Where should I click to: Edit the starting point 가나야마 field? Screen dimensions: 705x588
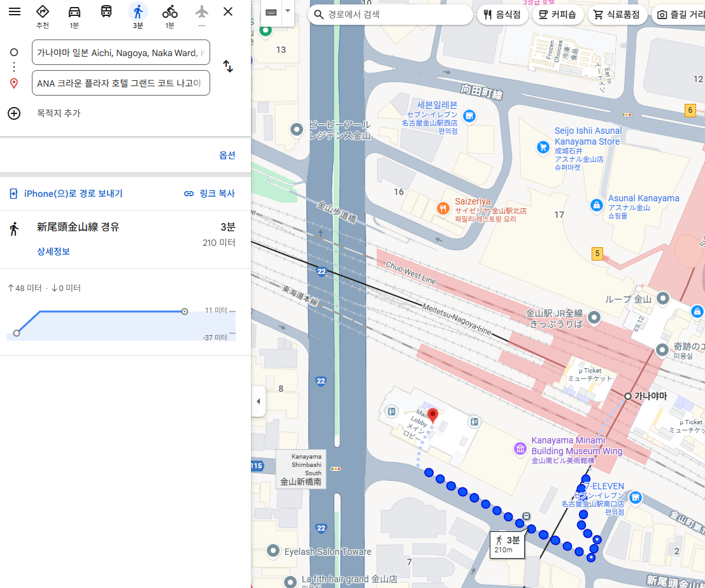point(121,53)
